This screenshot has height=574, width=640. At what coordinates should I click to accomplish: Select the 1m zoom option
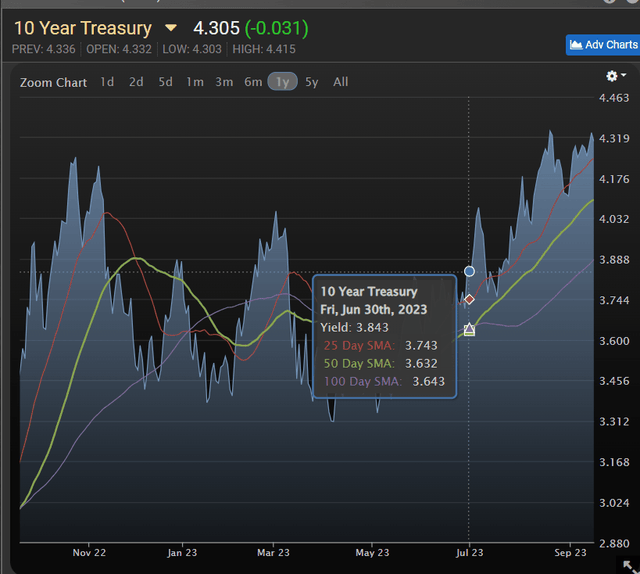(195, 82)
